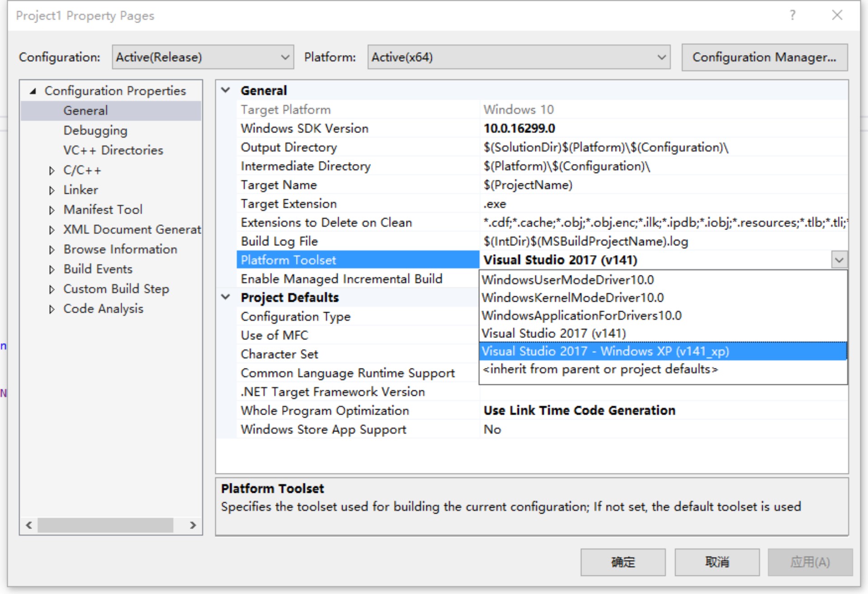Choose WindowsKernelModeDriver10.0 from the toolset list
The image size is (868, 594).
click(572, 298)
